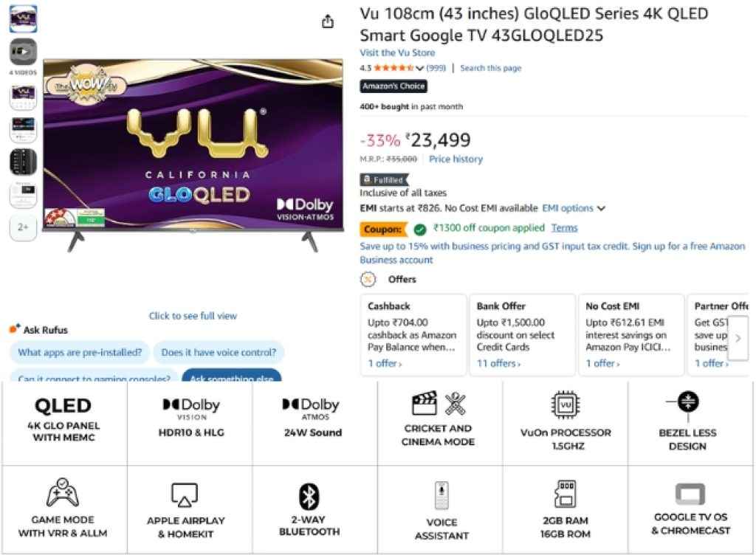Open the star ratings breakdown dropdown

coord(419,68)
